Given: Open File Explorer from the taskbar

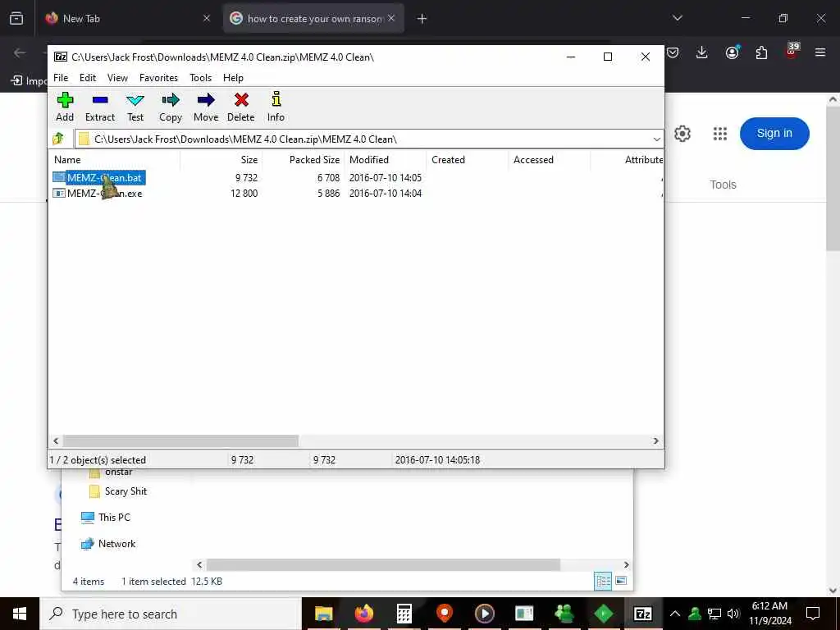Looking at the screenshot, I should [323, 614].
